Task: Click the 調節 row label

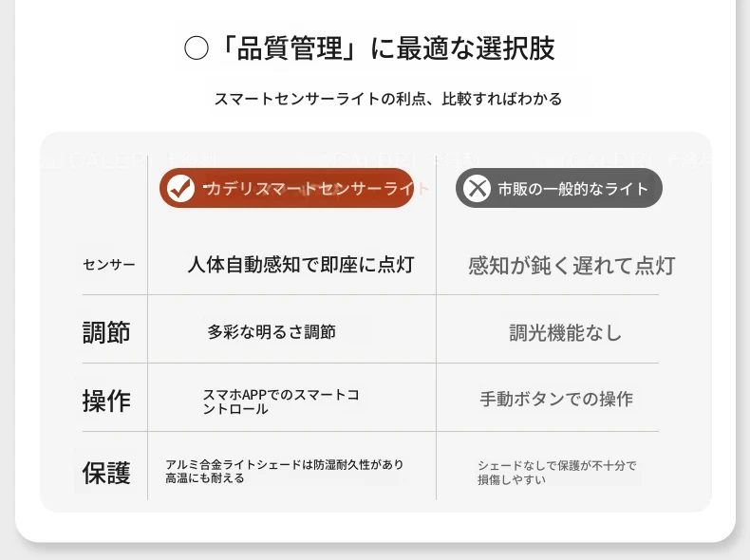Action: click(106, 332)
